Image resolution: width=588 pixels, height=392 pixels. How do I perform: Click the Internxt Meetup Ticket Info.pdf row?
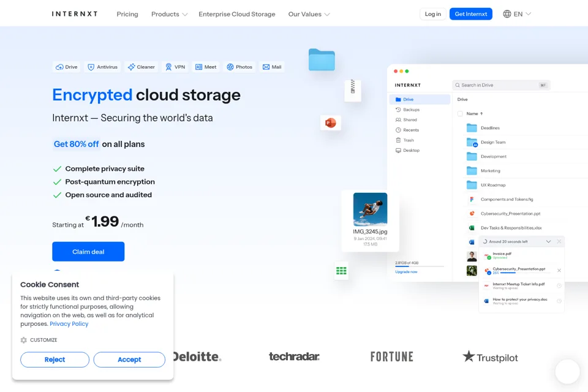pos(521,286)
